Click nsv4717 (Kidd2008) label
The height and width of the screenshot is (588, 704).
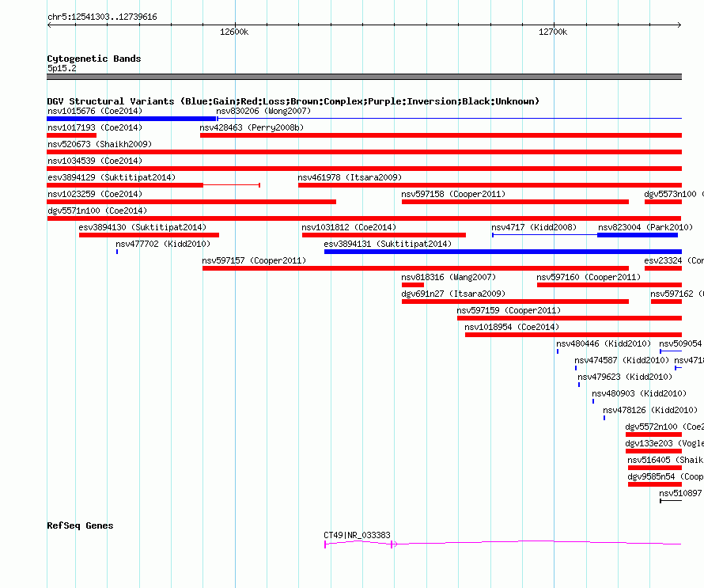(534, 227)
